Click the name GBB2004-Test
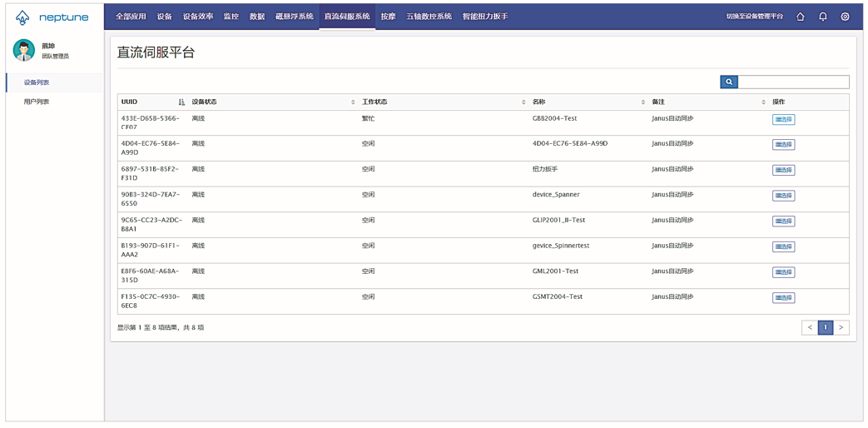868x428 pixels. (x=555, y=118)
